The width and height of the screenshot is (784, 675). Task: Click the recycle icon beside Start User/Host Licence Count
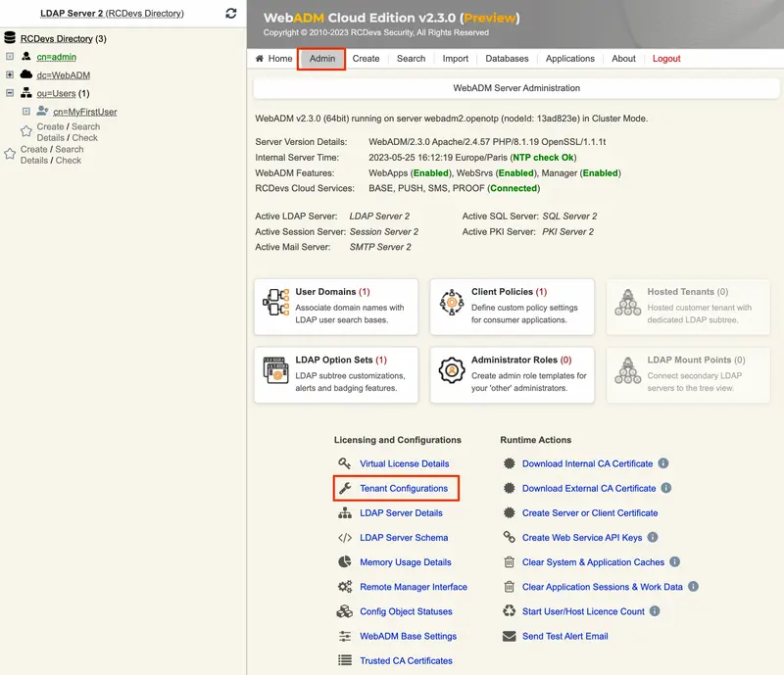pyautogui.click(x=509, y=611)
